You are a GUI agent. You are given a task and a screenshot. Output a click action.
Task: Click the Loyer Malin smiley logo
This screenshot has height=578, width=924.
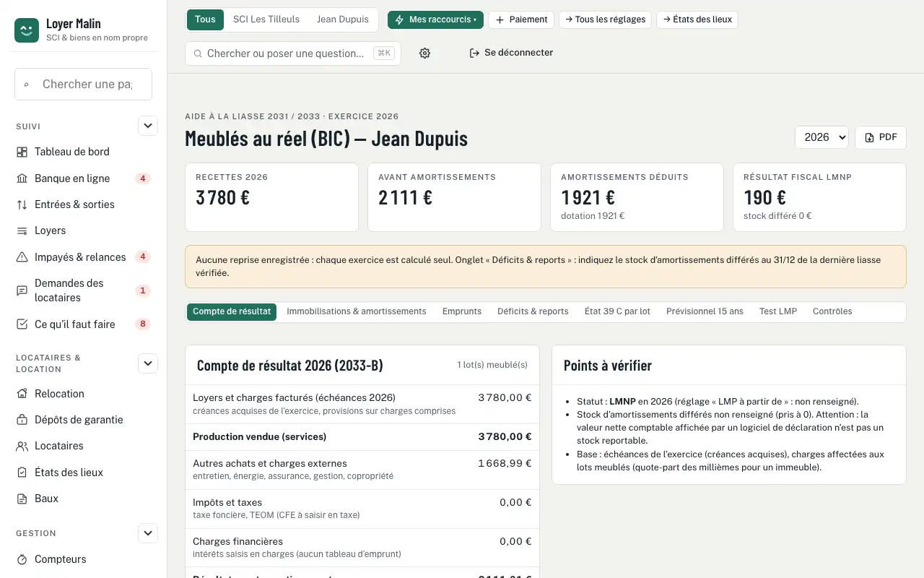tap(27, 30)
